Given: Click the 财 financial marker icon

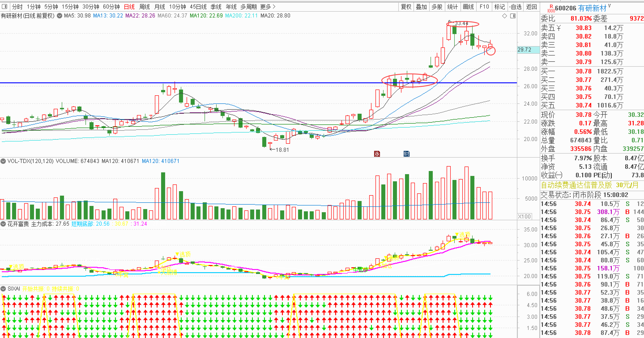Looking at the screenshot, I should tap(407, 154).
